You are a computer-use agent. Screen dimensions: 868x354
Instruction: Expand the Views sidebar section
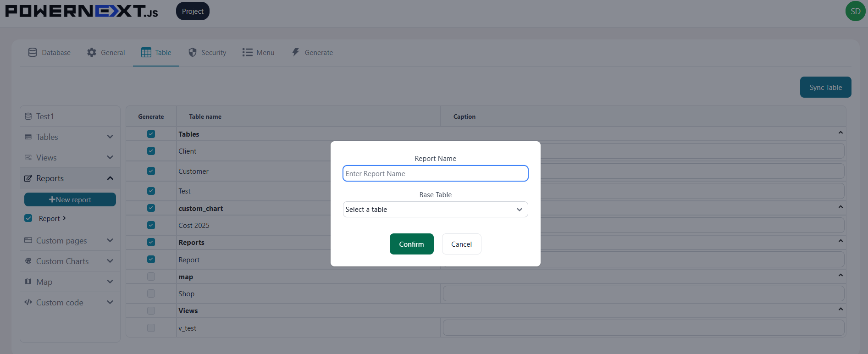point(70,157)
